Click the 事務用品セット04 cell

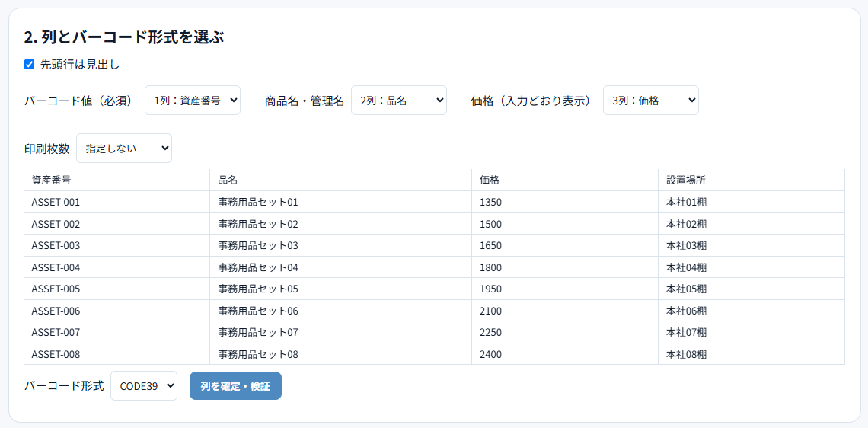(341, 267)
